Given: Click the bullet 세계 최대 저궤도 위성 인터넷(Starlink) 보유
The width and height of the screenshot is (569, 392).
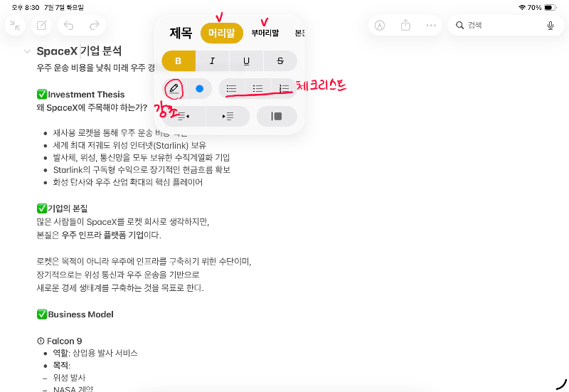Looking at the screenshot, I should point(129,146).
